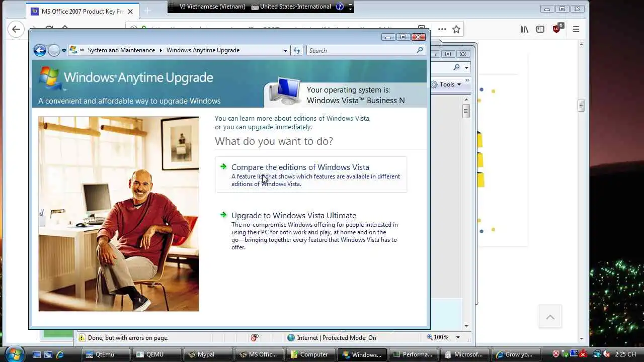The height and width of the screenshot is (362, 644).
Task: Toggle the browser sidebar icon
Action: coord(540,29)
